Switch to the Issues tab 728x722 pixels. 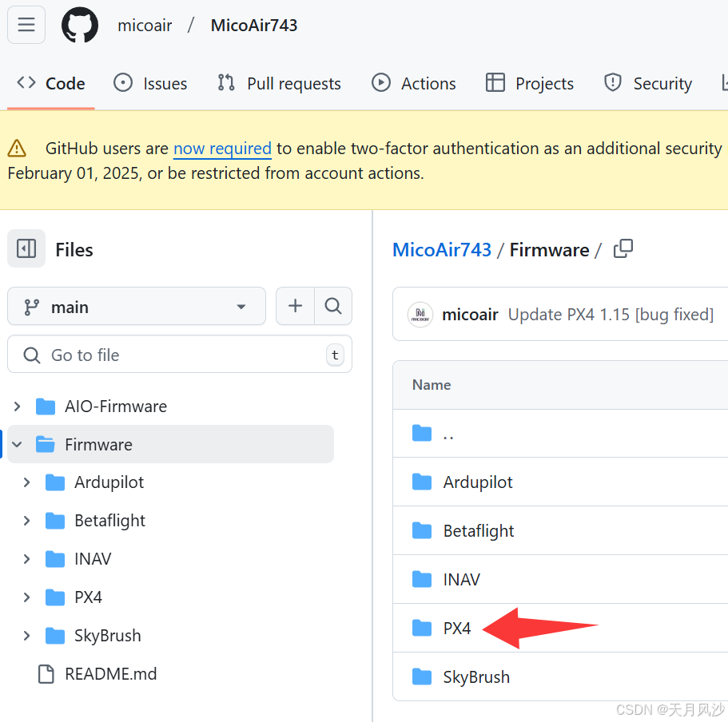coord(150,84)
